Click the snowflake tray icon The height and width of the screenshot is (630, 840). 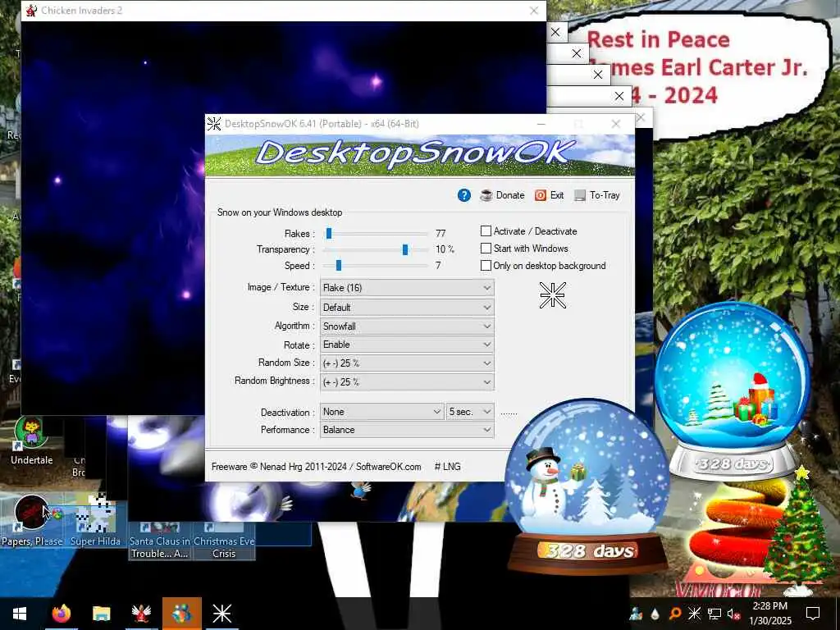(694, 614)
